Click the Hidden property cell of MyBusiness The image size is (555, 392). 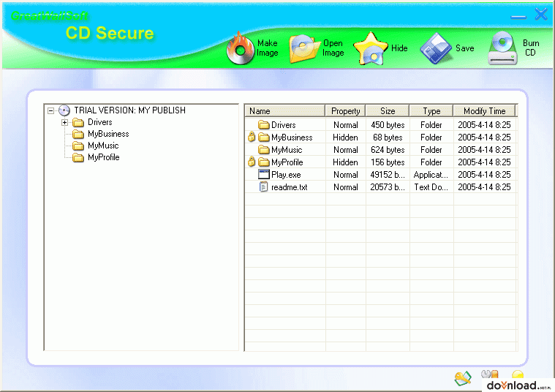click(x=345, y=137)
